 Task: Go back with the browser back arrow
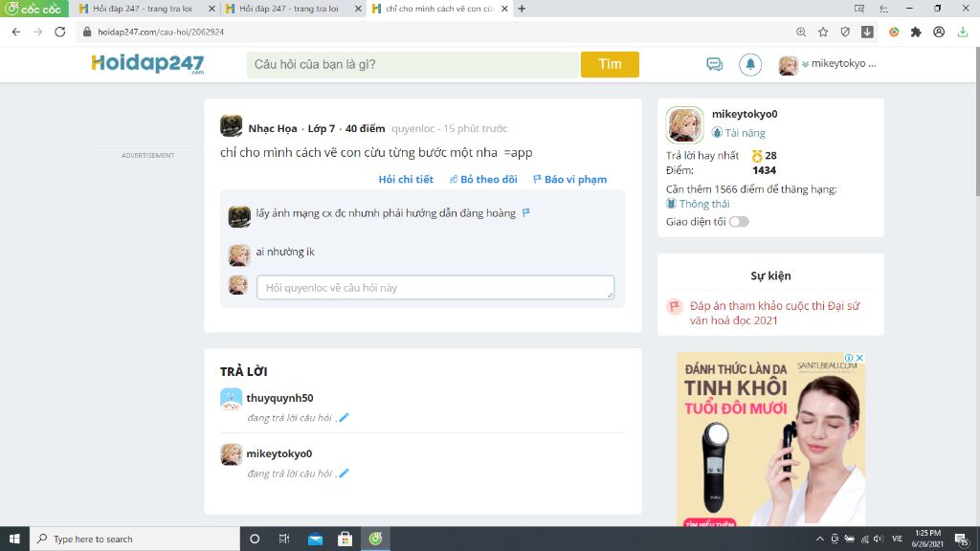click(16, 32)
